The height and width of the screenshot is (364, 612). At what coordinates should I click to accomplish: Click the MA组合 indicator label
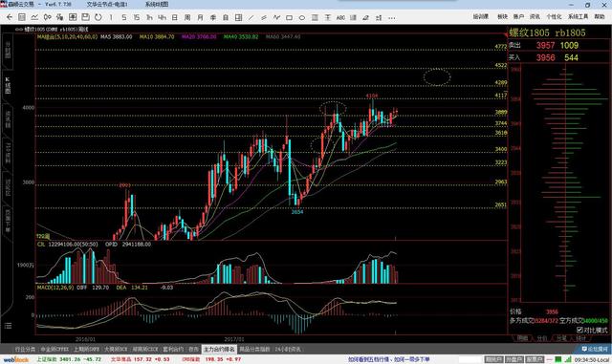(67, 36)
